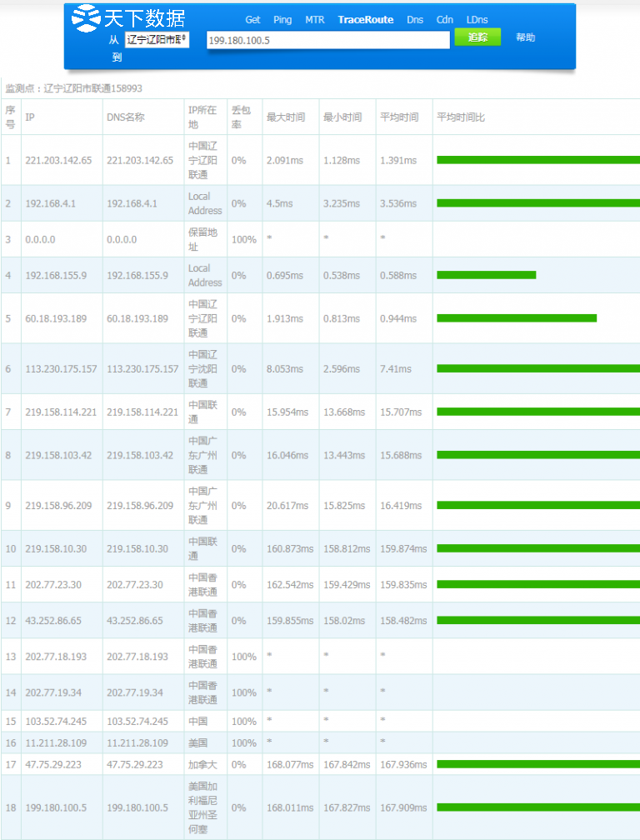Click the green bar for hop 5
The width and height of the screenshot is (640, 840).
pyautogui.click(x=517, y=318)
